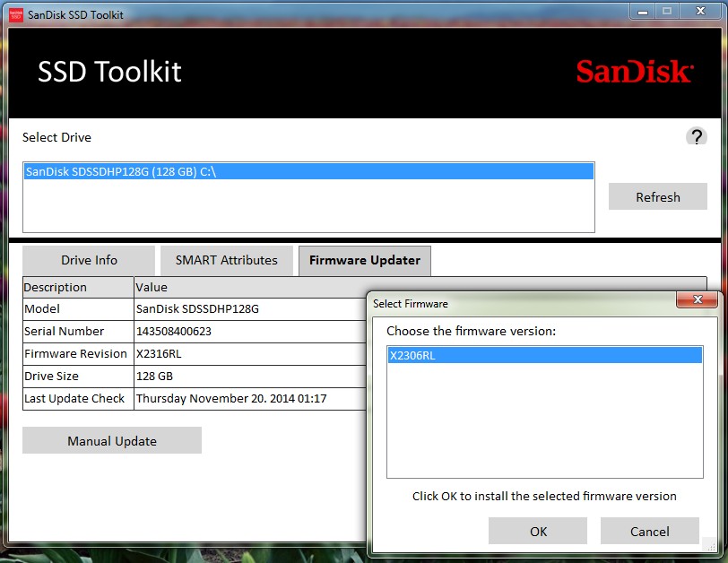The image size is (728, 563).
Task: Select model value SanDisk SDSSDHP128G in table
Action: coord(197,309)
